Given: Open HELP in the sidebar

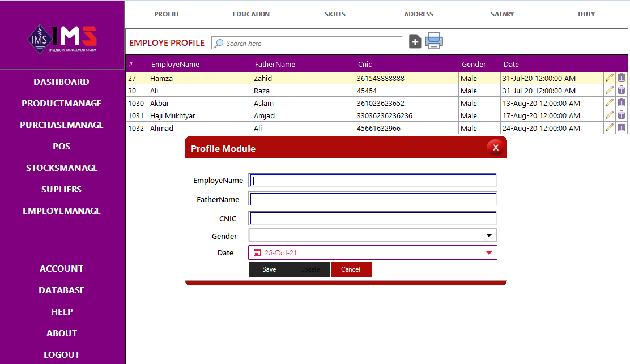Looking at the screenshot, I should click(62, 312).
